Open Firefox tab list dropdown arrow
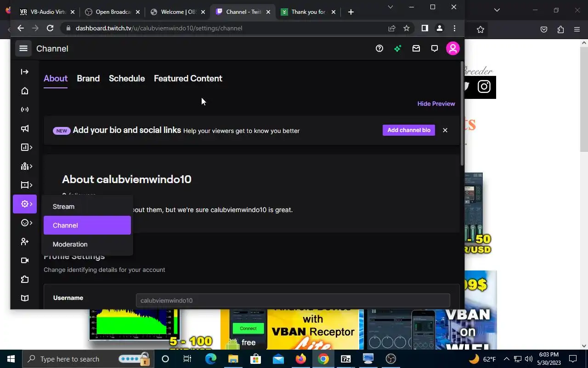588x368 pixels. [497, 10]
